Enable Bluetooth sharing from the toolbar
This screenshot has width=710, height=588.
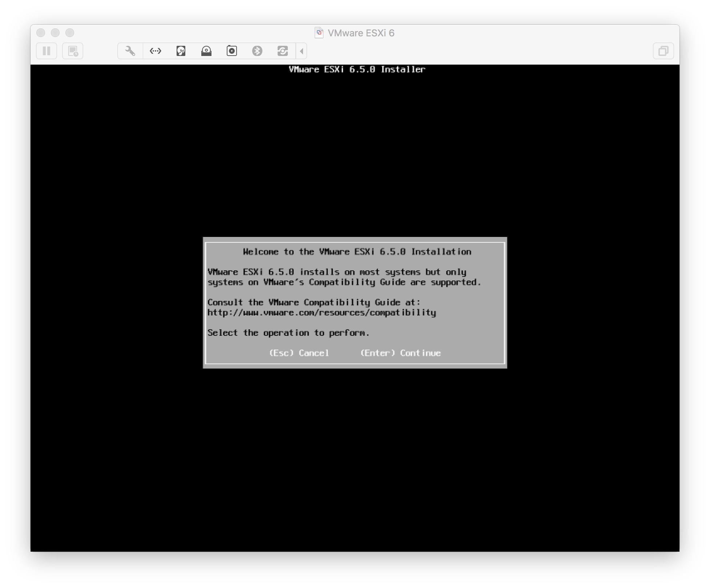[258, 51]
